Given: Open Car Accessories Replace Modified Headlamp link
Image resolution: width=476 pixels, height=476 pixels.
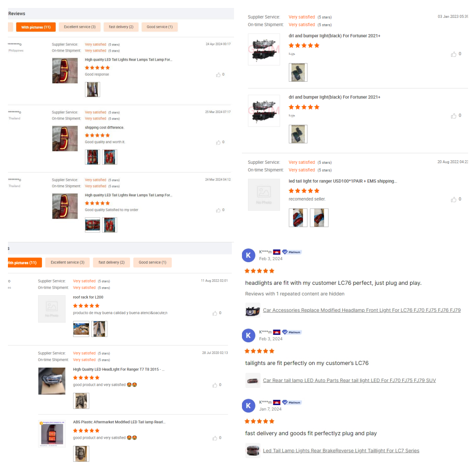Looking at the screenshot, I should (x=362, y=311).
